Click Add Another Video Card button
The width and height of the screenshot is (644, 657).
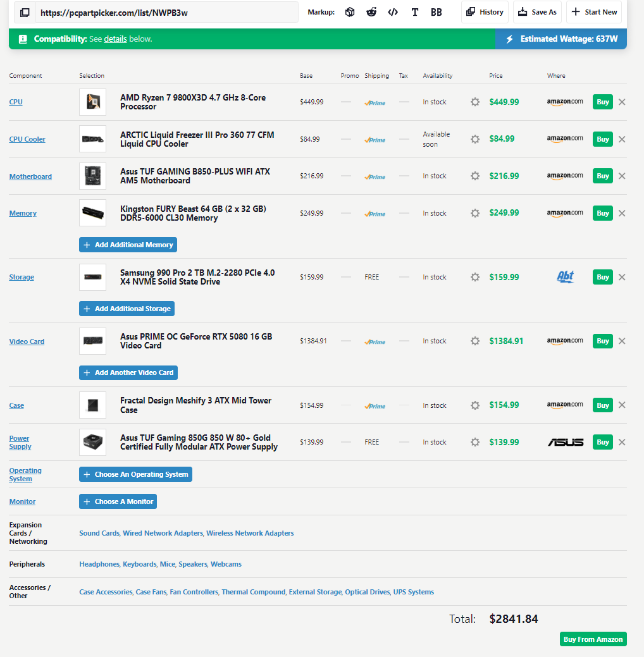tap(128, 372)
